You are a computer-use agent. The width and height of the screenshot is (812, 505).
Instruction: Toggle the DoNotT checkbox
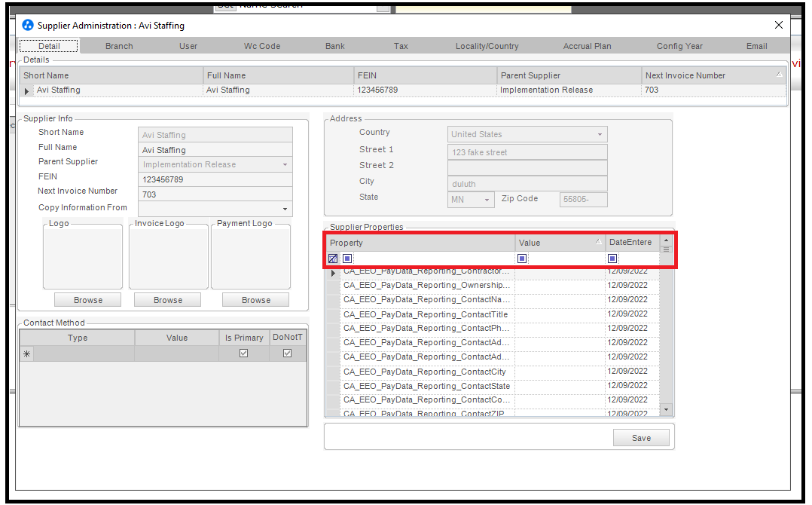[x=288, y=353]
